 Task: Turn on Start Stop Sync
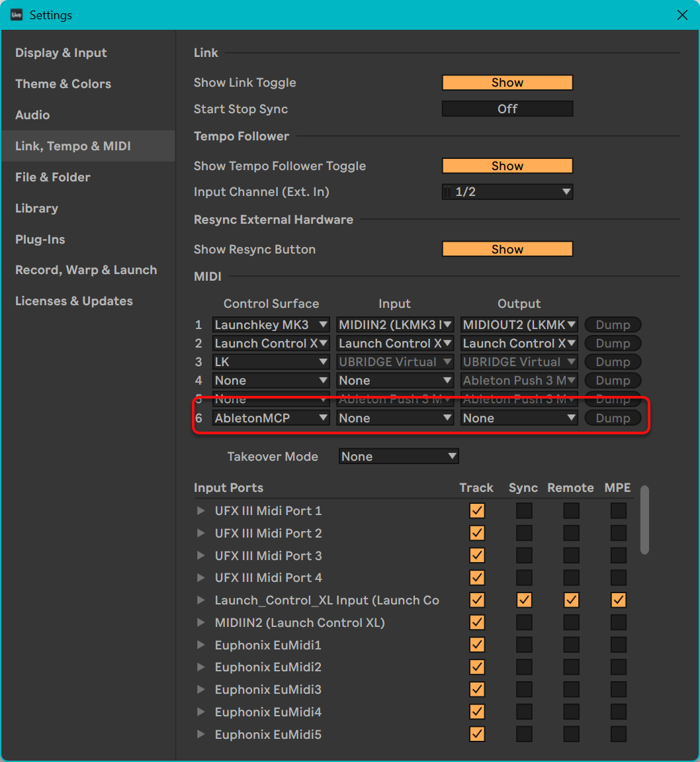pyautogui.click(x=507, y=109)
